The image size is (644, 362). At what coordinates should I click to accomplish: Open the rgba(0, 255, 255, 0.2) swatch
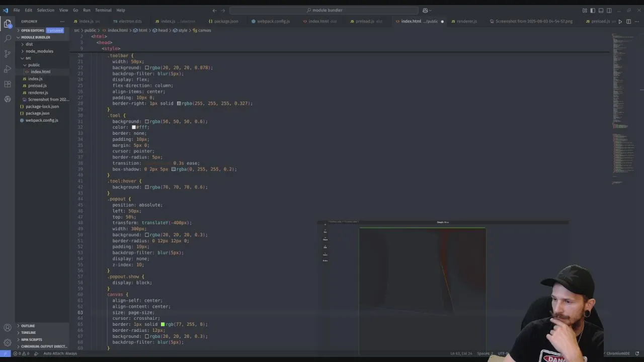(174, 169)
